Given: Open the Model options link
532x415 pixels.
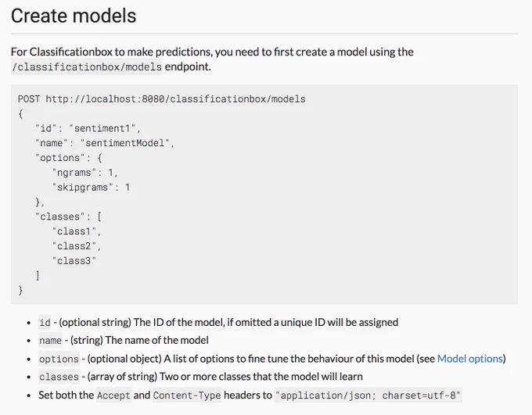Looking at the screenshot, I should pos(470,359).
